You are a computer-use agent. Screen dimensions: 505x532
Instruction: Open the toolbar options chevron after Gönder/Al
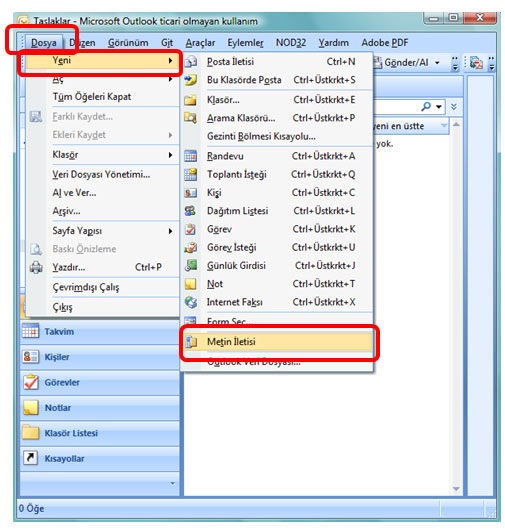tap(455, 63)
